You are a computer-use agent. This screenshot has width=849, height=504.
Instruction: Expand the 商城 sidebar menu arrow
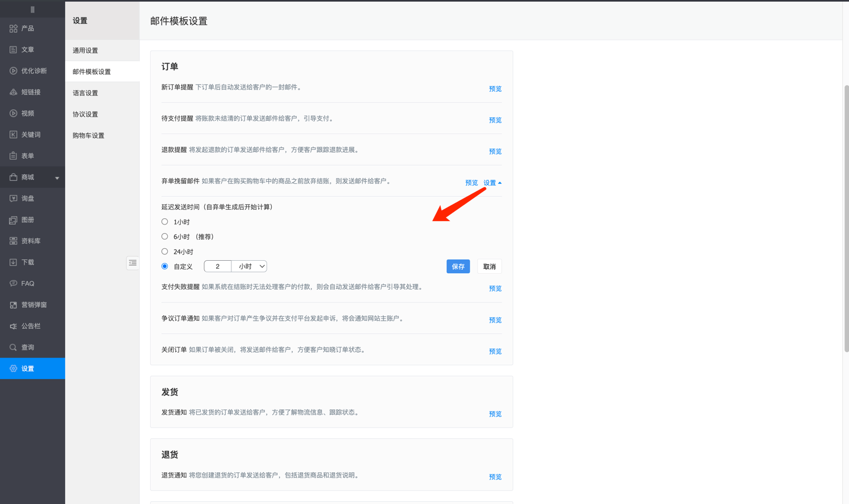click(57, 178)
